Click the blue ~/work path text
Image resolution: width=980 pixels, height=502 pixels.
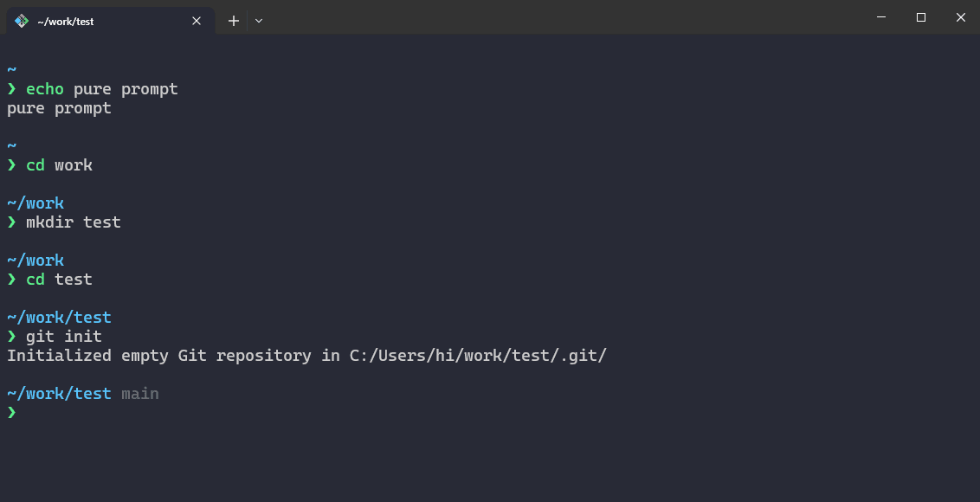[35, 203]
